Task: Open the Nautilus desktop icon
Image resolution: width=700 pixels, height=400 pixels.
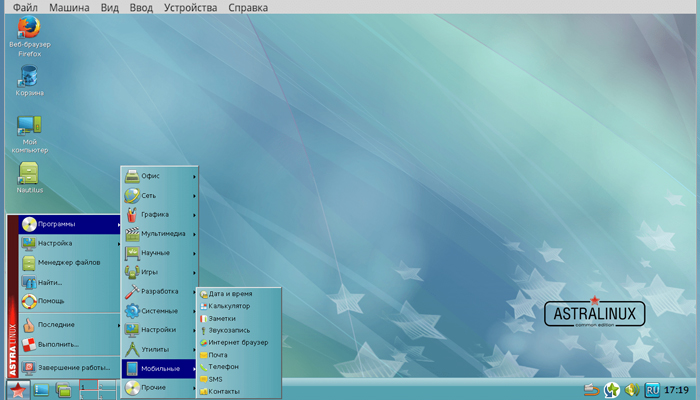Action: pos(29,177)
